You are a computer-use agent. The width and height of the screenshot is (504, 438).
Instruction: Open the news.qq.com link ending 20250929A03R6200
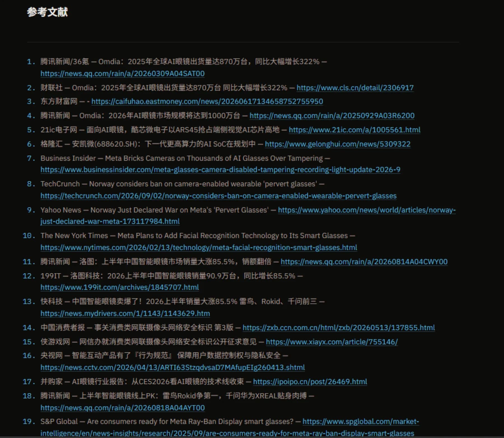click(332, 116)
